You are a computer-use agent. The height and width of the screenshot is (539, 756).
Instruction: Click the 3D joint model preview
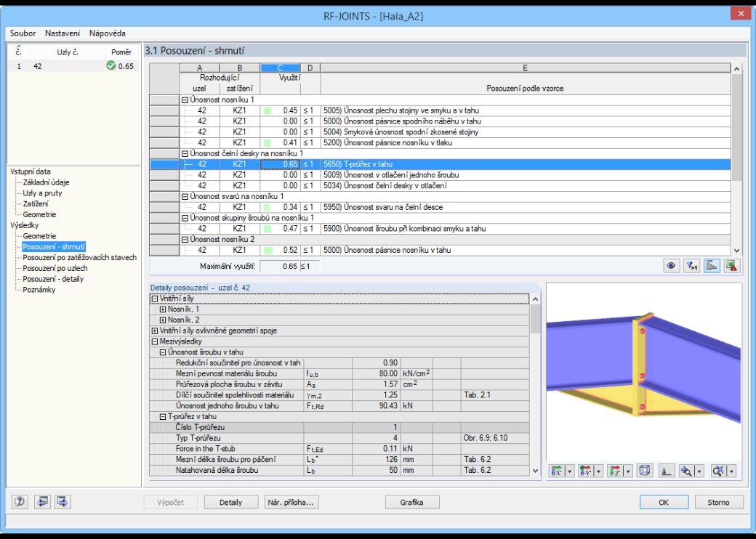click(x=643, y=371)
